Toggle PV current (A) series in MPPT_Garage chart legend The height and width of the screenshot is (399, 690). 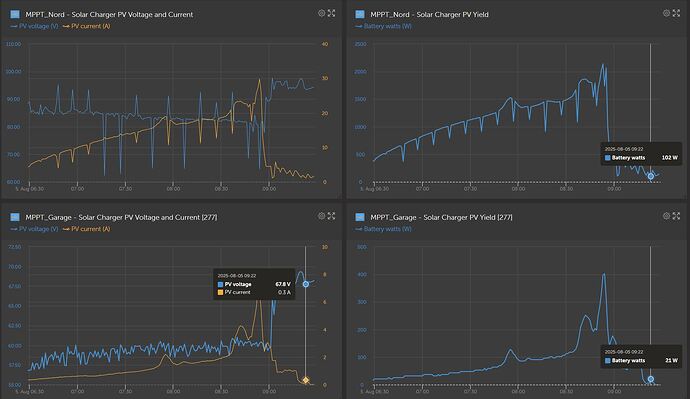(x=87, y=229)
